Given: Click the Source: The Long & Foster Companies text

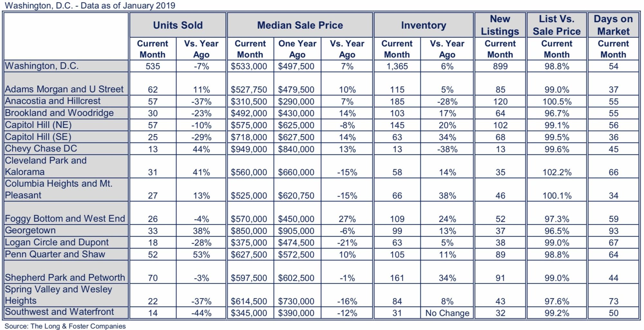Looking at the screenshot, I should (x=65, y=326).
